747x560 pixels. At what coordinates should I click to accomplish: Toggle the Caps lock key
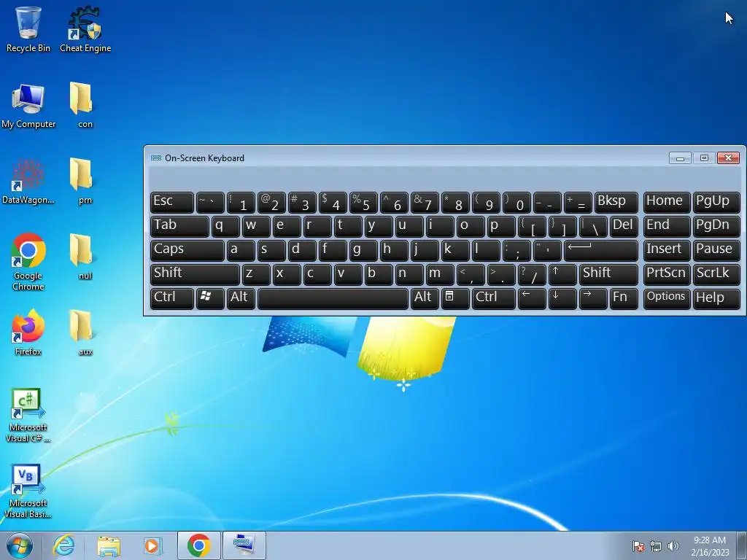pyautogui.click(x=187, y=251)
